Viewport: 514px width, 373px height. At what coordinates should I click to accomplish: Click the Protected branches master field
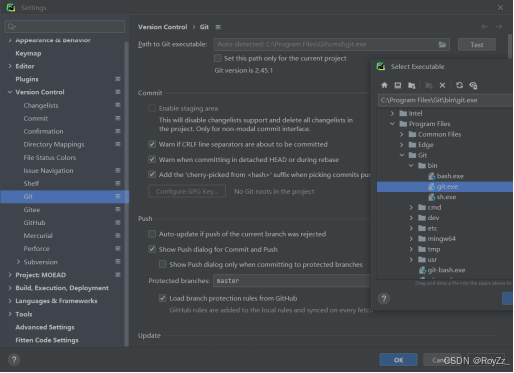point(292,281)
